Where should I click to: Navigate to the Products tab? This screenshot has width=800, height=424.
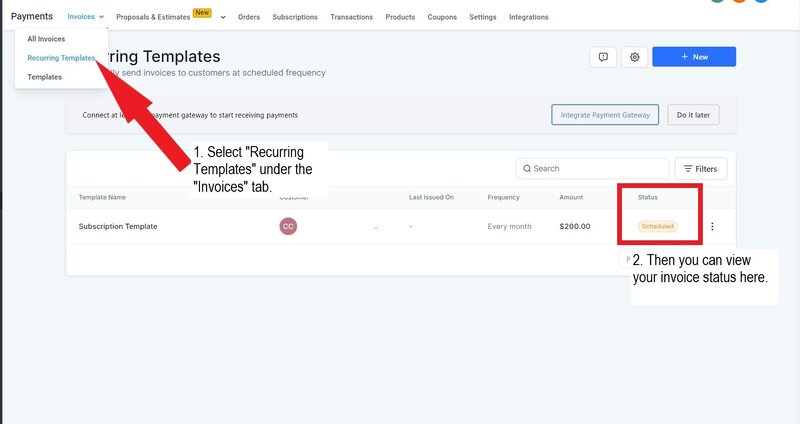tap(400, 17)
